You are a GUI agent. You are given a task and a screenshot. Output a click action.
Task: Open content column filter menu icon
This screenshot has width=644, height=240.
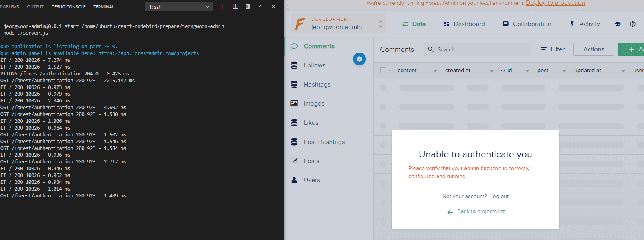click(435, 70)
